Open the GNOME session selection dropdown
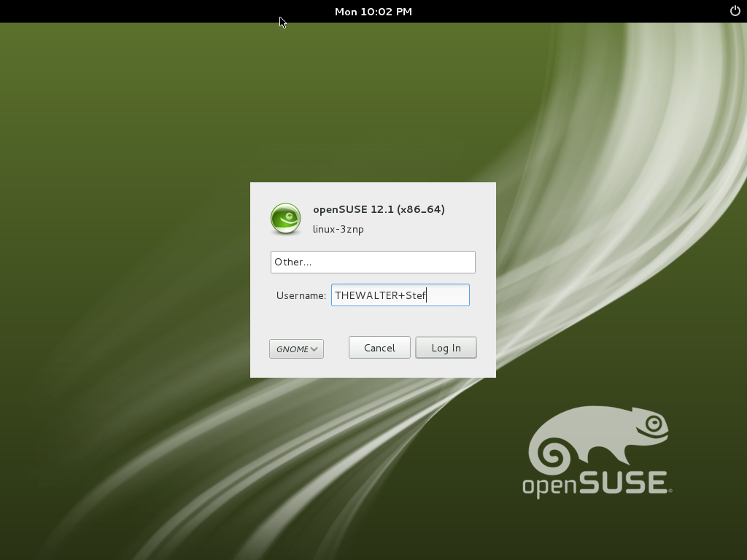Image resolution: width=747 pixels, height=560 pixels. pyautogui.click(x=296, y=349)
